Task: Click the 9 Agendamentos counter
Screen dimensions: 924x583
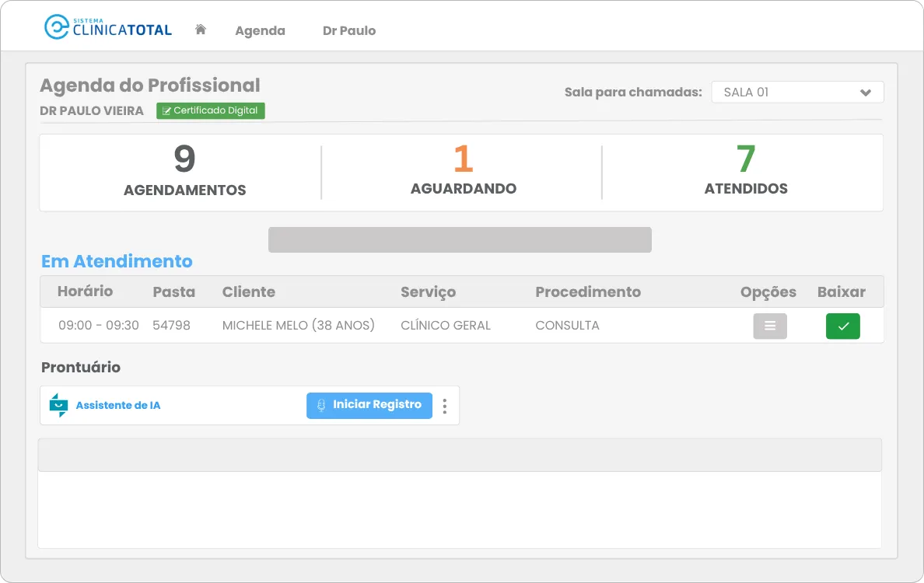Action: (x=184, y=171)
